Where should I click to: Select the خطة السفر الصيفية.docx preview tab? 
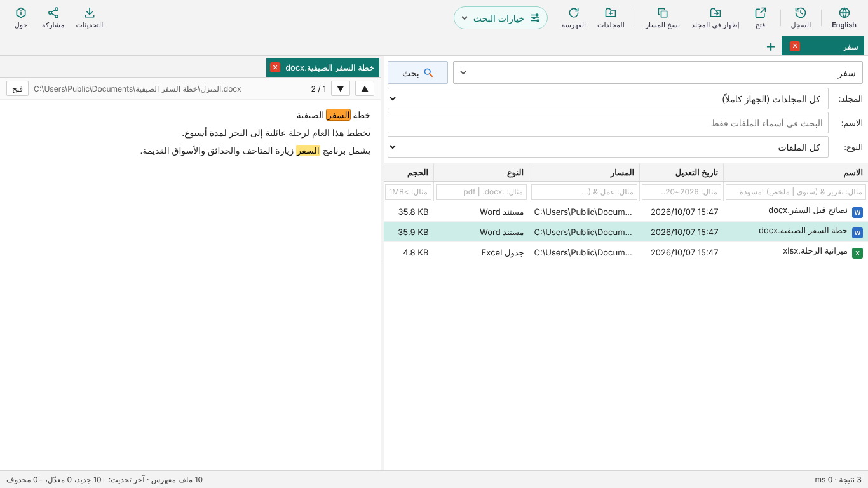[323, 67]
